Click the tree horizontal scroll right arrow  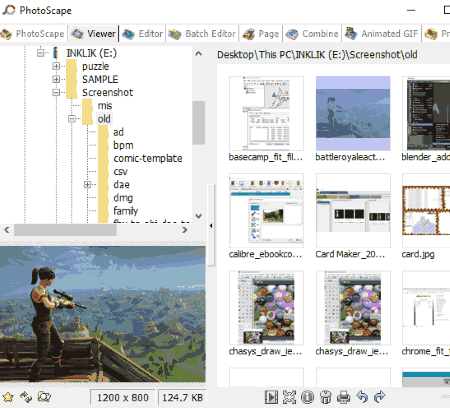click(184, 230)
